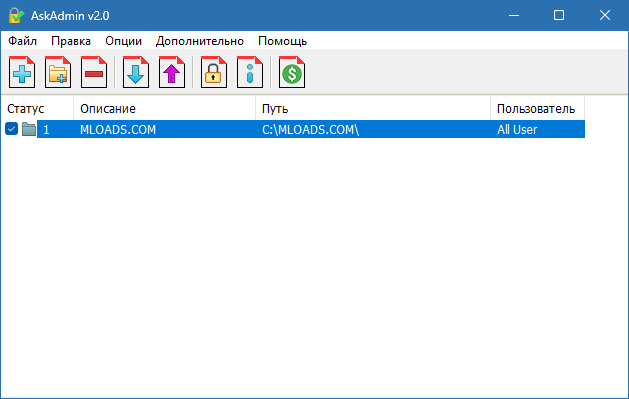
Task: Click the red minus Remove icon
Action: click(x=94, y=72)
